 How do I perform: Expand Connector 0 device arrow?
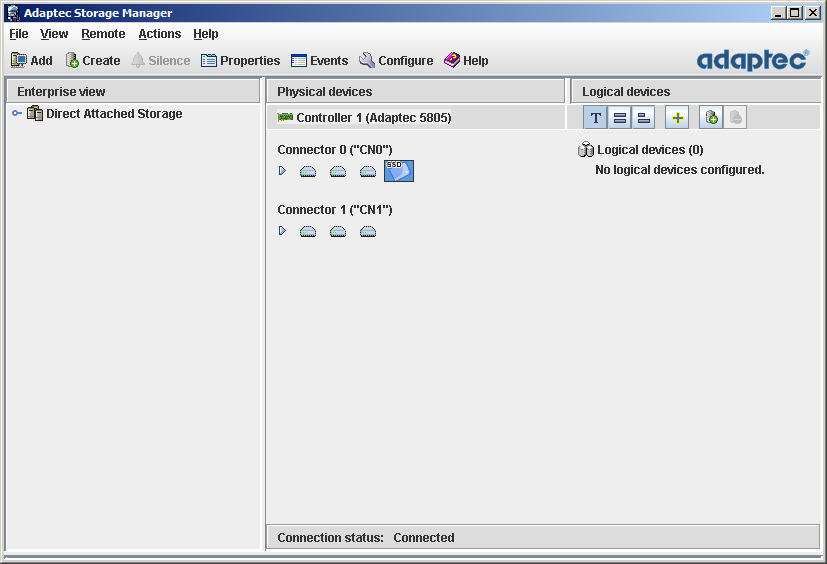coord(282,170)
